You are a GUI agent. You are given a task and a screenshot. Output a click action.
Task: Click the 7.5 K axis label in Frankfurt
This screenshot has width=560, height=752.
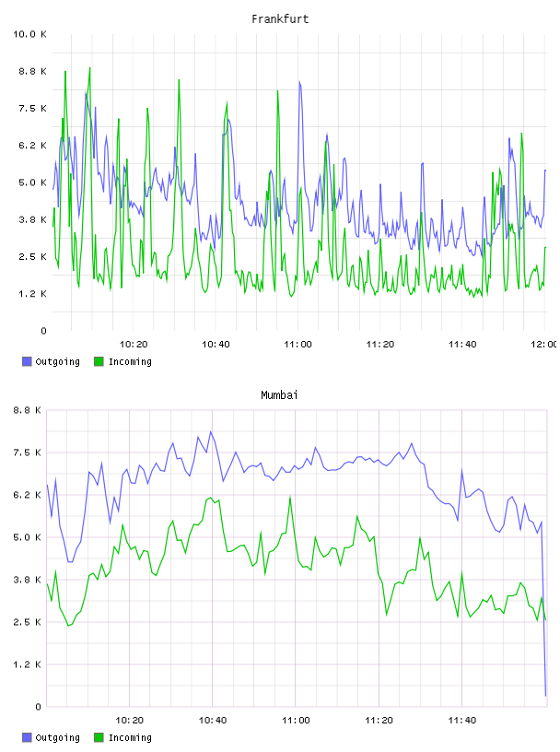[32, 109]
